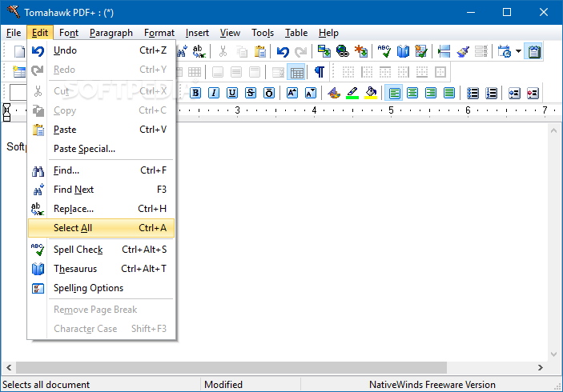Click the New Document icon in toolbar
The image size is (563, 392).
19,51
